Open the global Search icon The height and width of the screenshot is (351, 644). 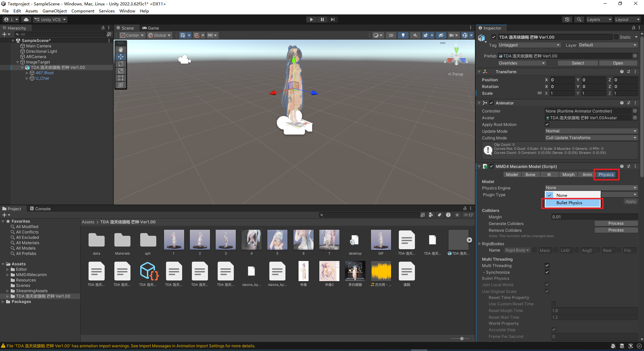point(579,19)
